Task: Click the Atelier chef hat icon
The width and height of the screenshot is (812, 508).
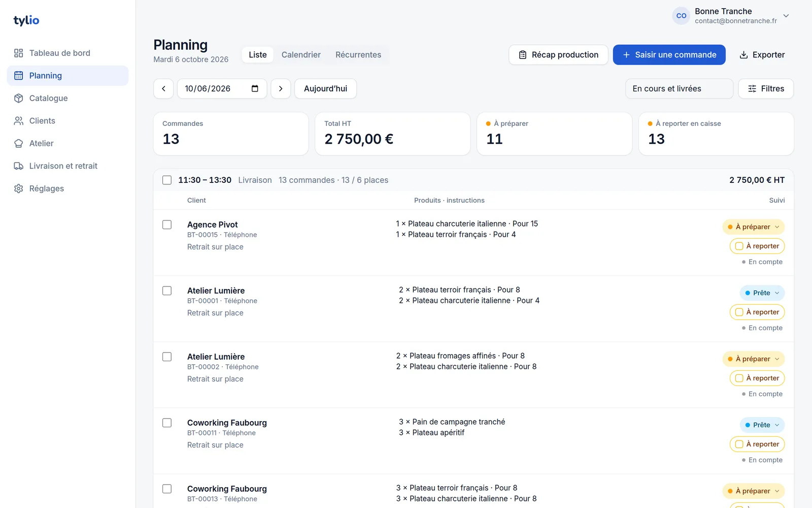Action: click(19, 143)
